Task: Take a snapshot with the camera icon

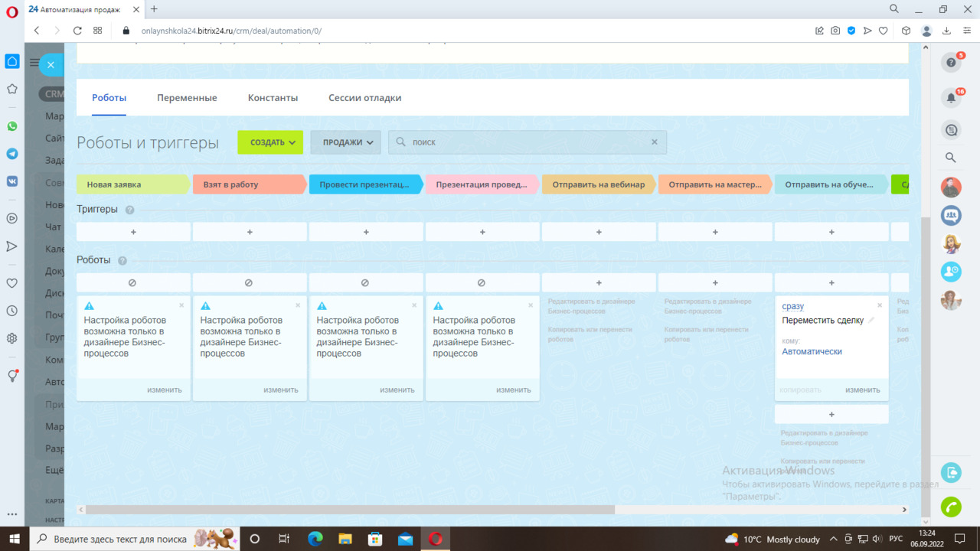Action: pyautogui.click(x=835, y=31)
